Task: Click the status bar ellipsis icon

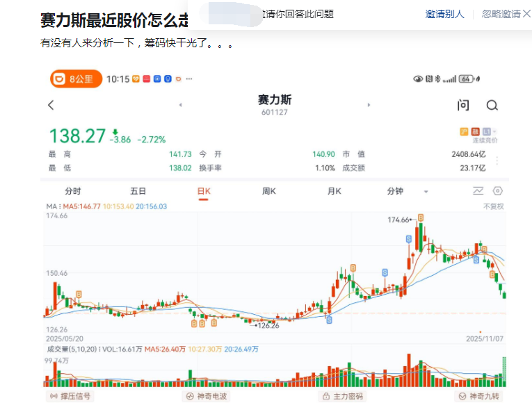Action: [189, 79]
